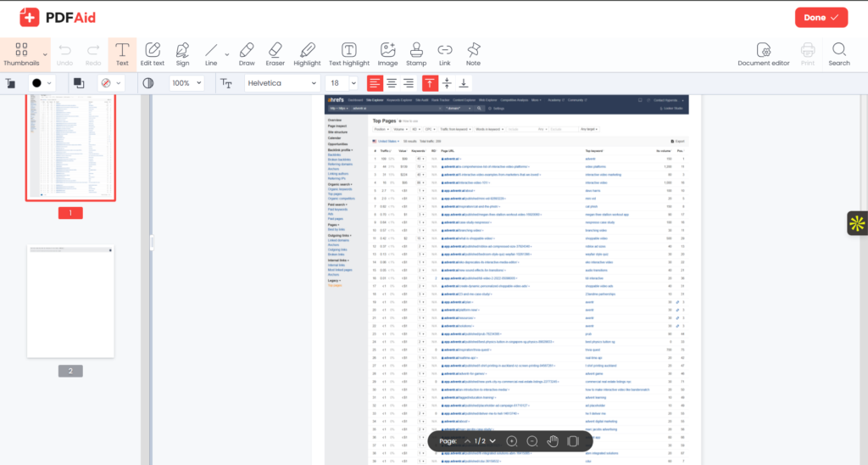
Task: Select page 2 thumbnail
Action: click(70, 301)
